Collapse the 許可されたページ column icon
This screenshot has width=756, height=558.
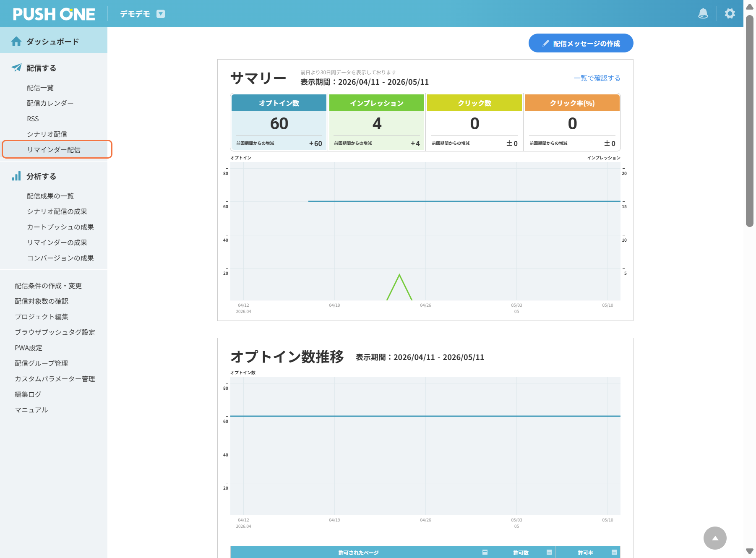tap(485, 552)
